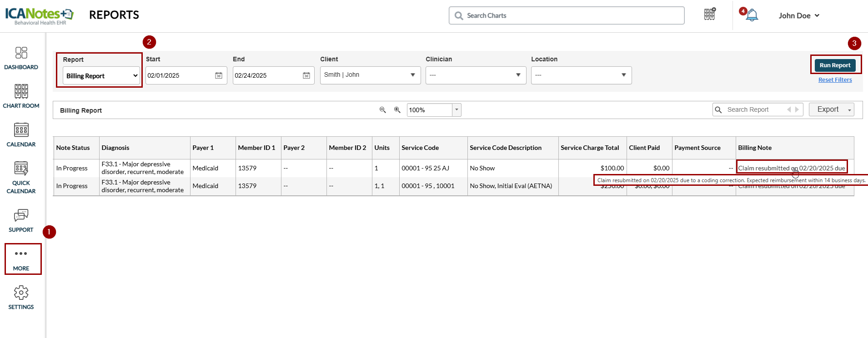Open the End date calendar picker

click(x=306, y=75)
